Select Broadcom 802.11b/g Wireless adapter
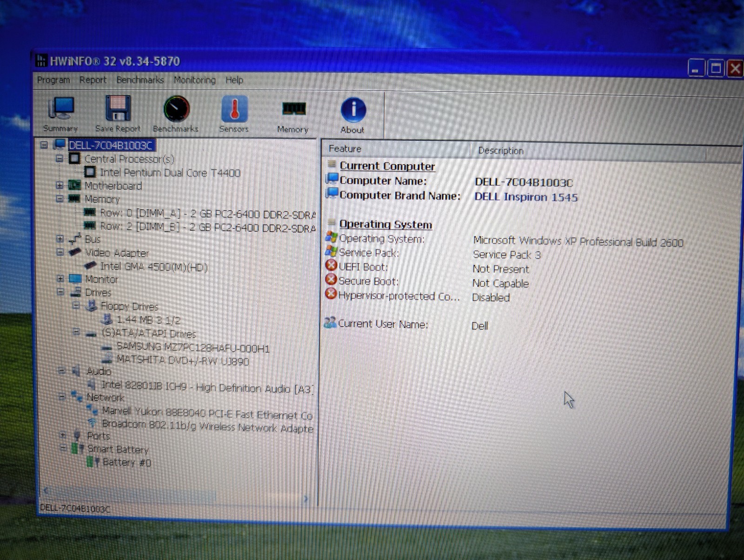The height and width of the screenshot is (560, 744). [x=207, y=426]
